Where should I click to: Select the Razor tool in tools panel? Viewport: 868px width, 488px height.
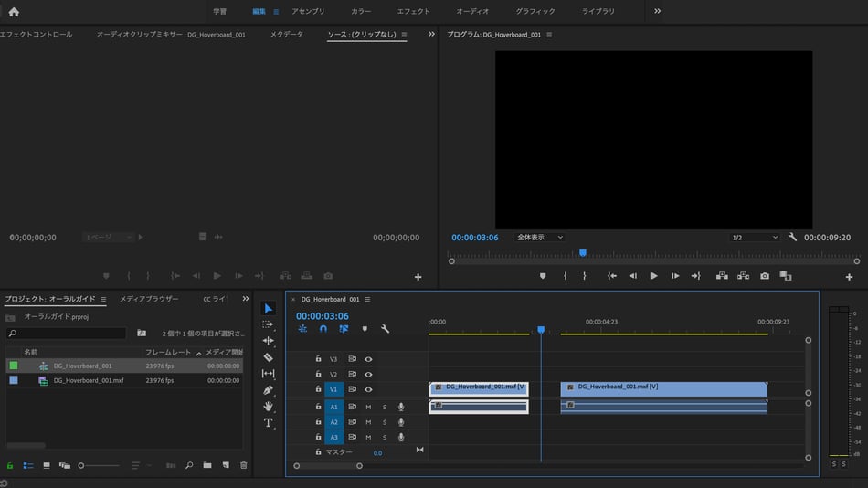point(268,357)
